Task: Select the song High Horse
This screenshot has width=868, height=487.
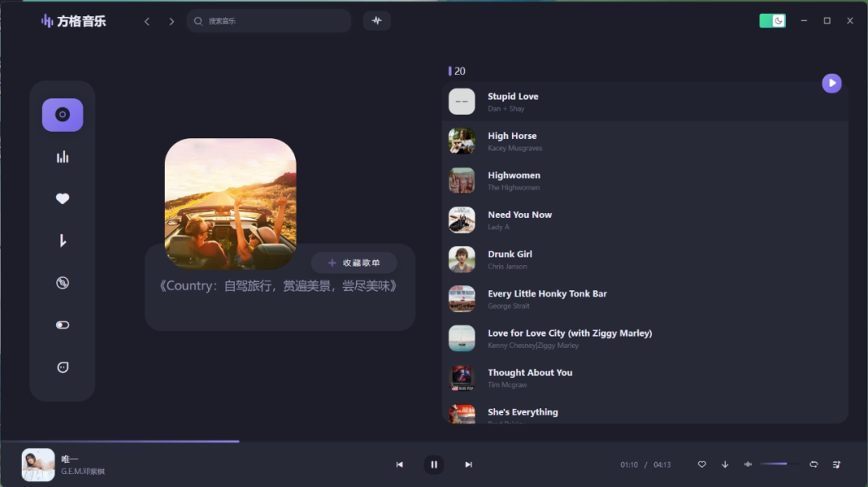Action: [645, 141]
